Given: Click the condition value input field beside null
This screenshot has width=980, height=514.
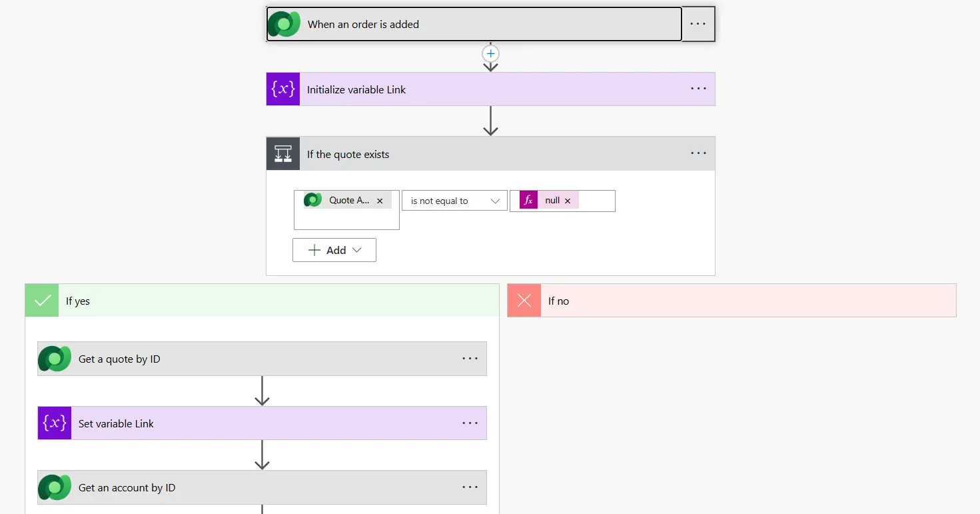Looking at the screenshot, I should pos(596,201).
